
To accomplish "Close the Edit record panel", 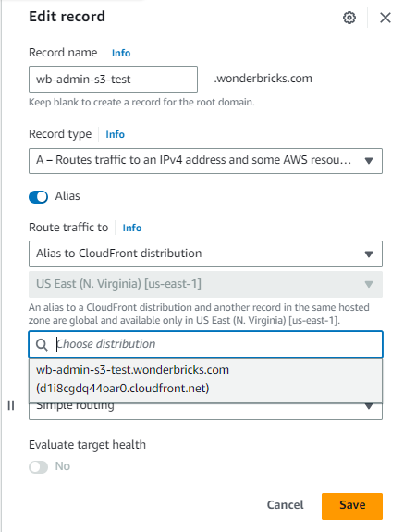I will pyautogui.click(x=386, y=18).
